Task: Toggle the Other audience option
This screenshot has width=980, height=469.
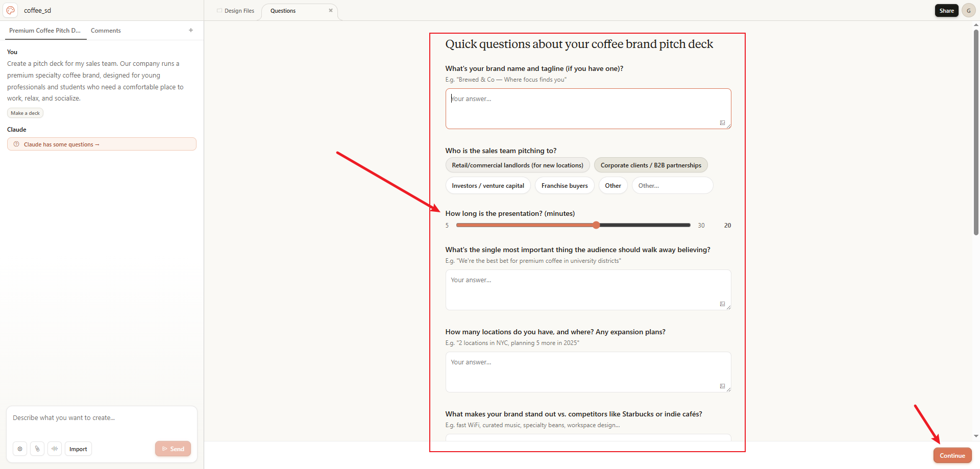Action: (613, 186)
